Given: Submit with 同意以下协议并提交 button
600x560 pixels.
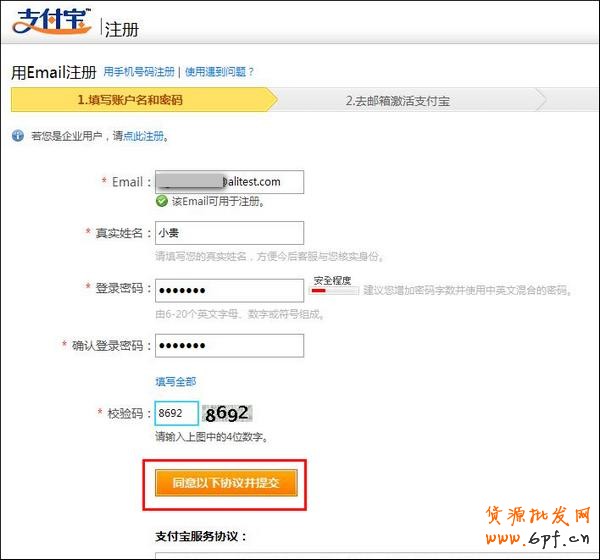Looking at the screenshot, I should [x=226, y=483].
